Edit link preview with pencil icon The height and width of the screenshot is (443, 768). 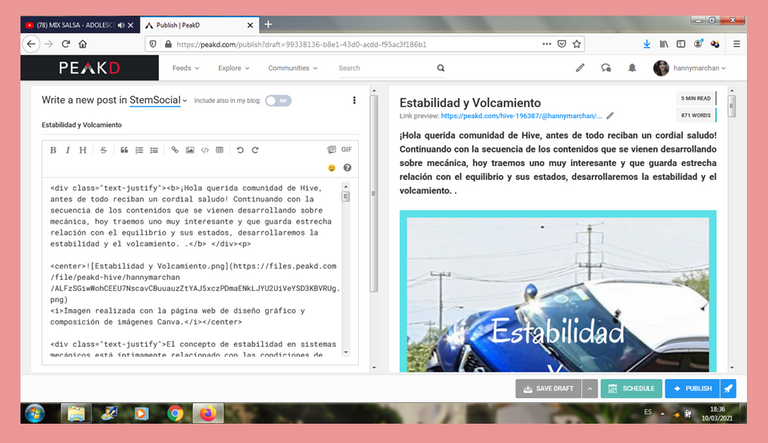[610, 116]
